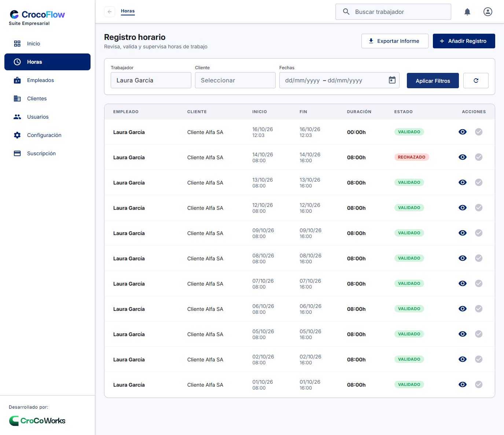View details of the 01/10/26 record
This screenshot has width=504, height=435.
[463, 384]
